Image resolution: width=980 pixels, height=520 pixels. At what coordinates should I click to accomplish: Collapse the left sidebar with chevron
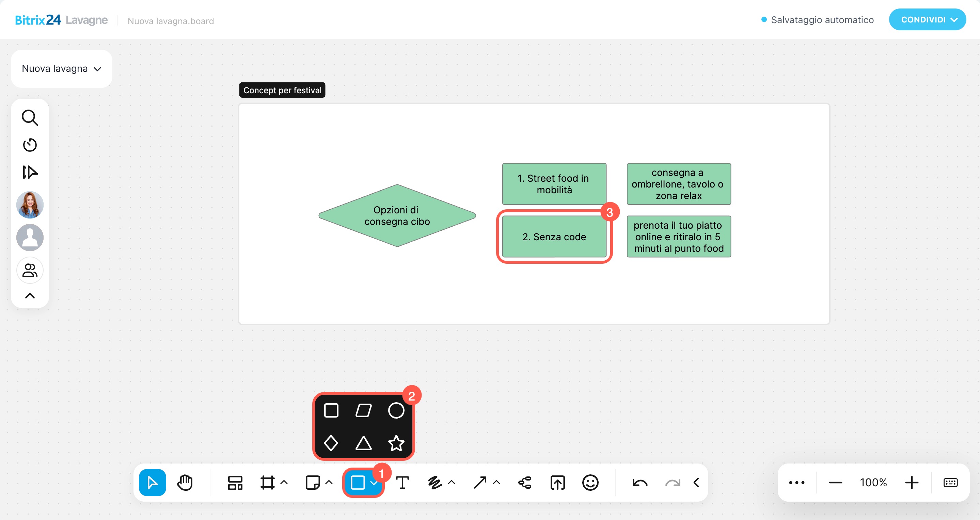click(30, 296)
